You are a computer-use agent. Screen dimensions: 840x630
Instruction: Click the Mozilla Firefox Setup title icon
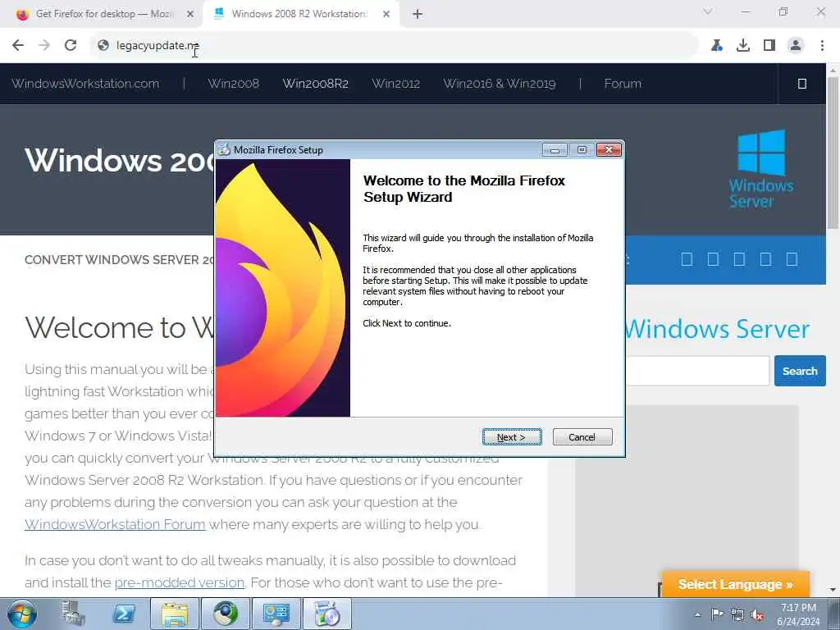[225, 150]
